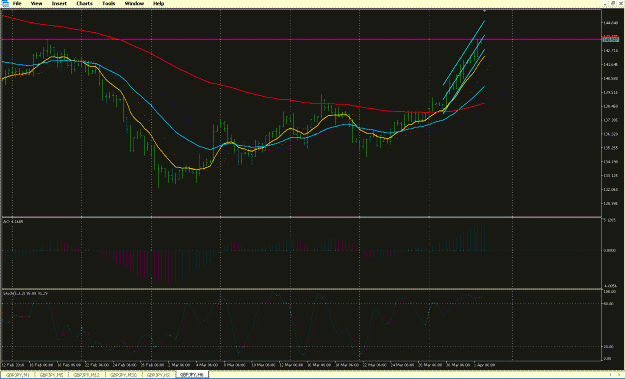Close the chart window with the X button
The height and width of the screenshot is (379, 625).
621,3
